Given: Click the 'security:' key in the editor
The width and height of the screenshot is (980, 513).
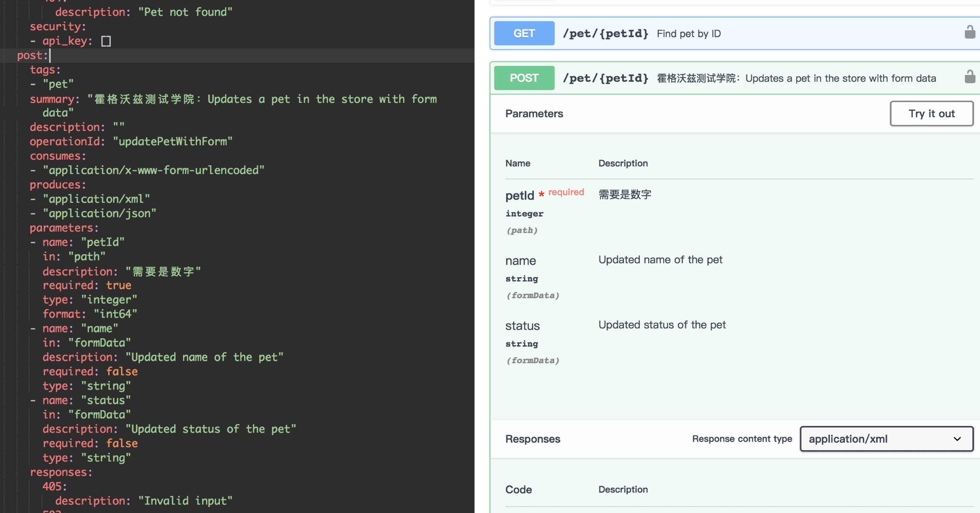Looking at the screenshot, I should click(58, 27).
